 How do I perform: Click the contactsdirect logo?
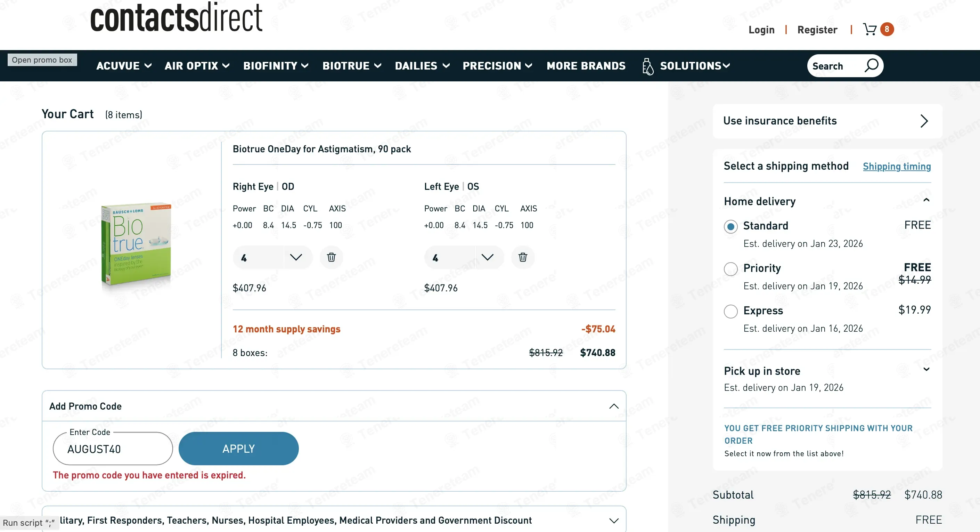[x=176, y=18]
